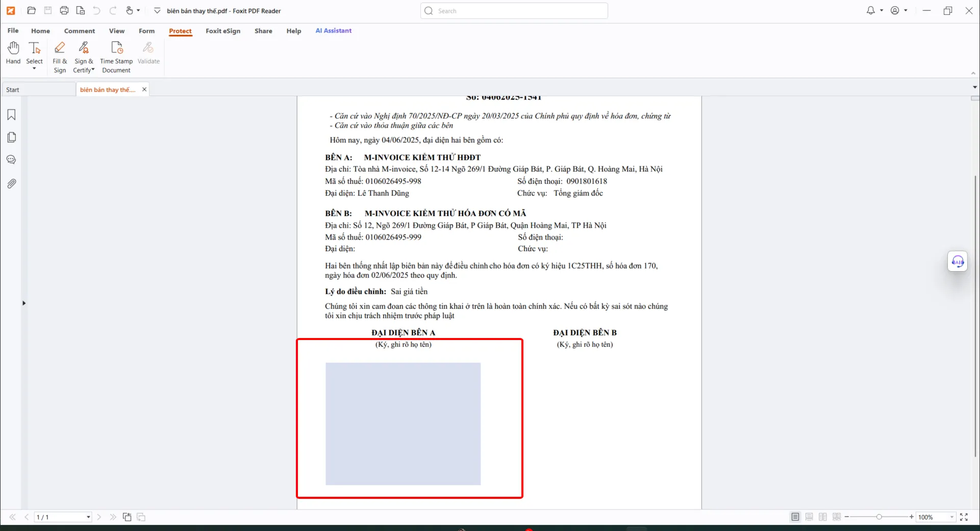Viewport: 980px width, 531px height.
Task: Select the Protect ribbon tab
Action: tap(181, 31)
